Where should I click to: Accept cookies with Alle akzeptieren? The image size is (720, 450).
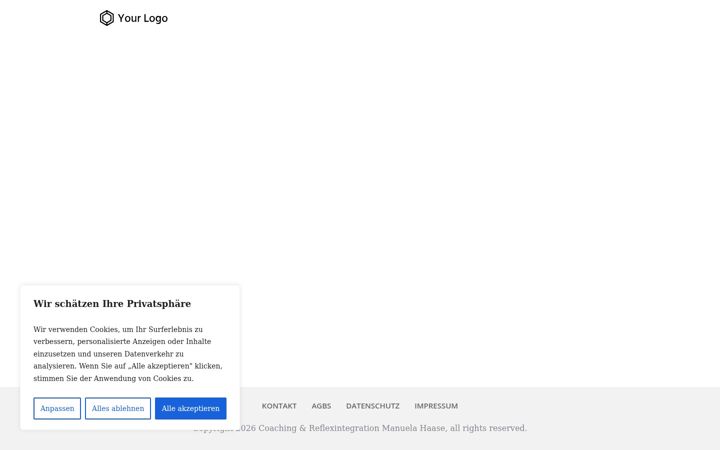pyautogui.click(x=191, y=408)
